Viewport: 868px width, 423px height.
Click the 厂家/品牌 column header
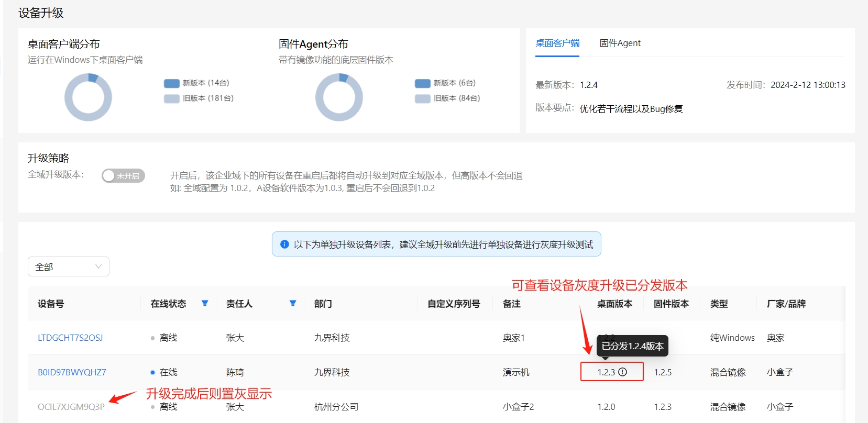(x=786, y=304)
